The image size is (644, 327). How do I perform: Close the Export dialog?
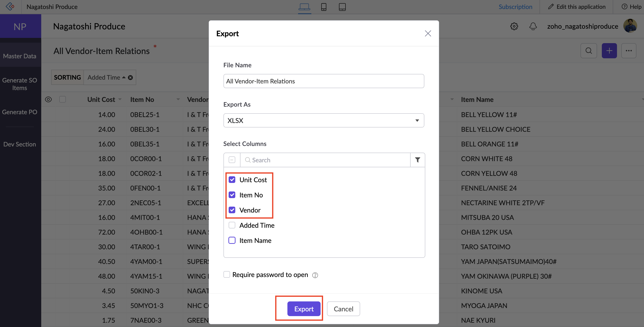(x=428, y=33)
